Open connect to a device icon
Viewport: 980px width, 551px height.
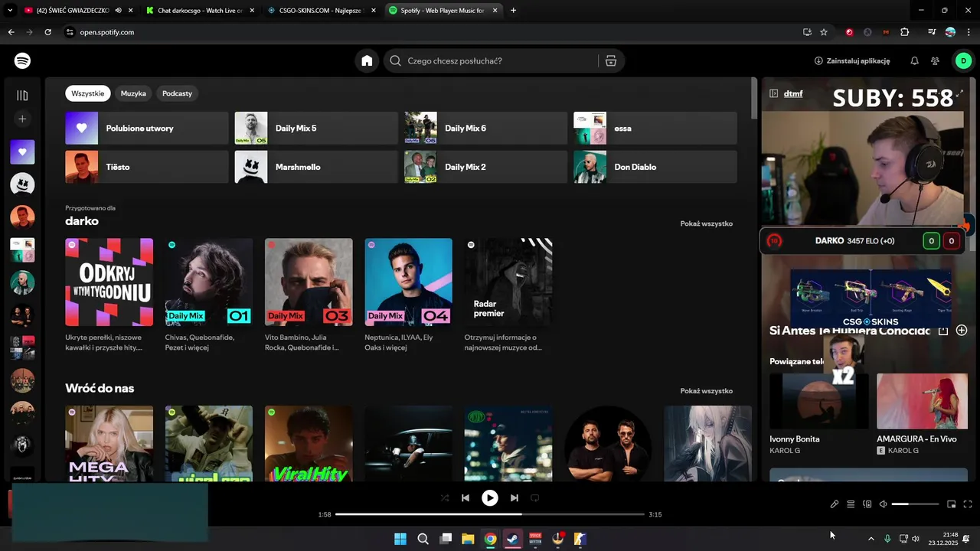coord(867,504)
